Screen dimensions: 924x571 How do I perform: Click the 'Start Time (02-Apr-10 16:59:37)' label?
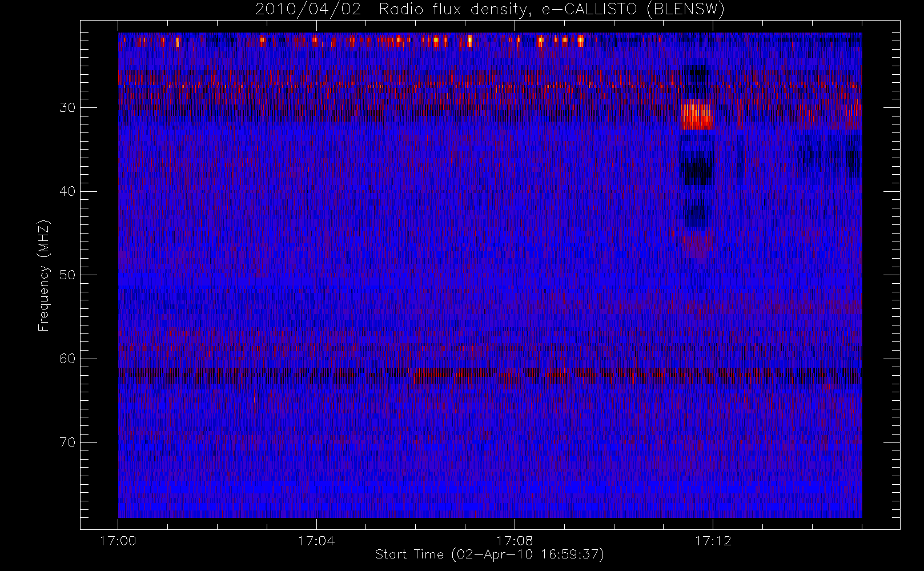coord(489,554)
